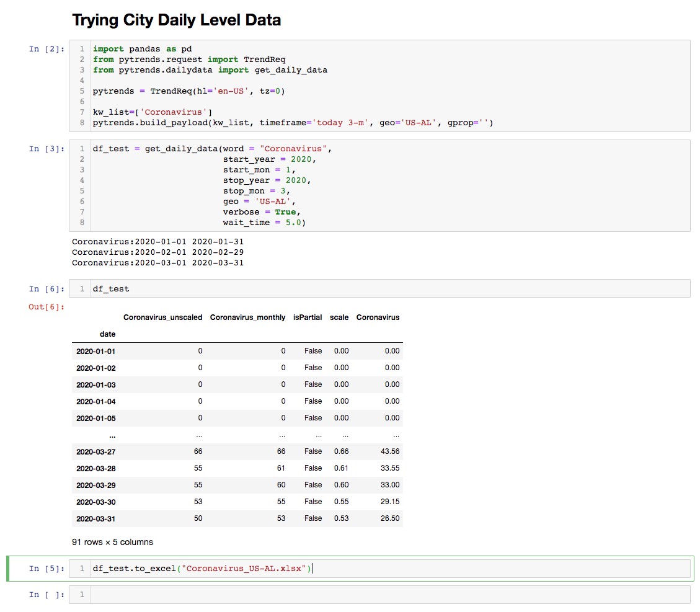Screen dimensions: 700x612
Task: Click row label 2020-01-05
Action: point(95,419)
